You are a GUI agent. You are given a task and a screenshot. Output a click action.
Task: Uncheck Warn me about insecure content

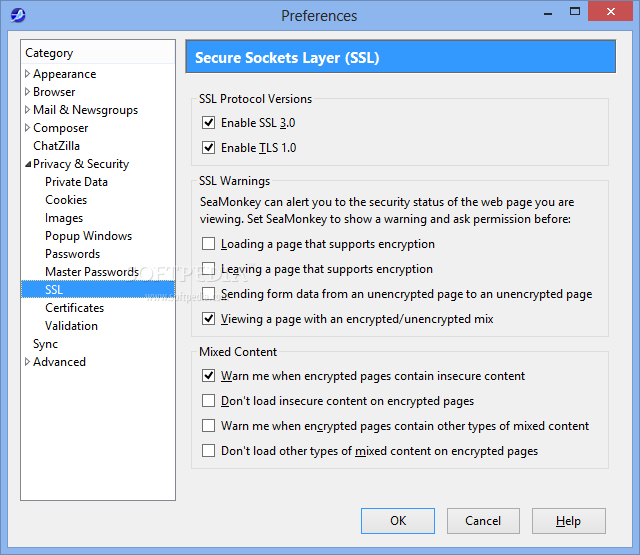tap(209, 375)
